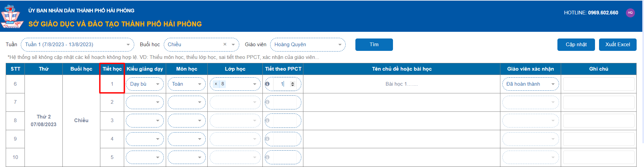The height and width of the screenshot is (167, 644).
Task: Click the PPCT number spinner arrows
Action: [x=293, y=84]
